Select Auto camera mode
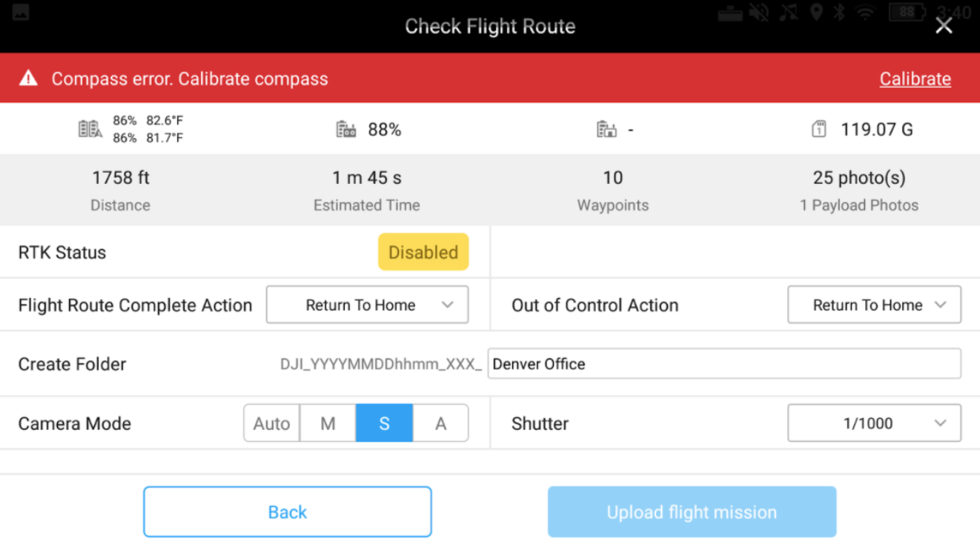This screenshot has height=547, width=980. click(x=271, y=423)
